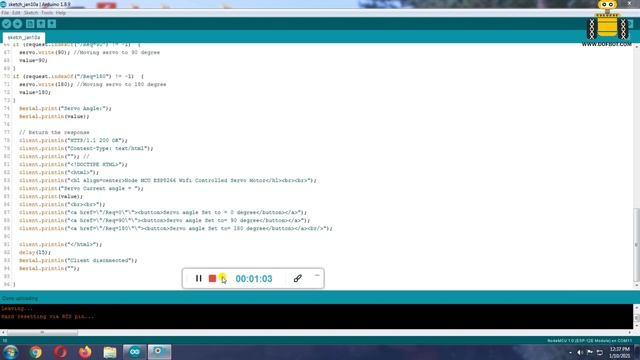Open the Sketch menu
The image size is (640, 360).
[31, 13]
